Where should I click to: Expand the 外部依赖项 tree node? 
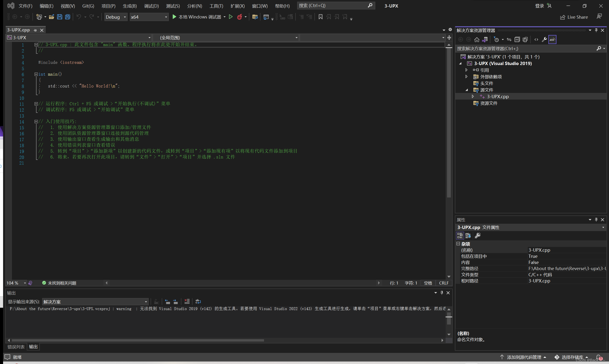(x=466, y=77)
